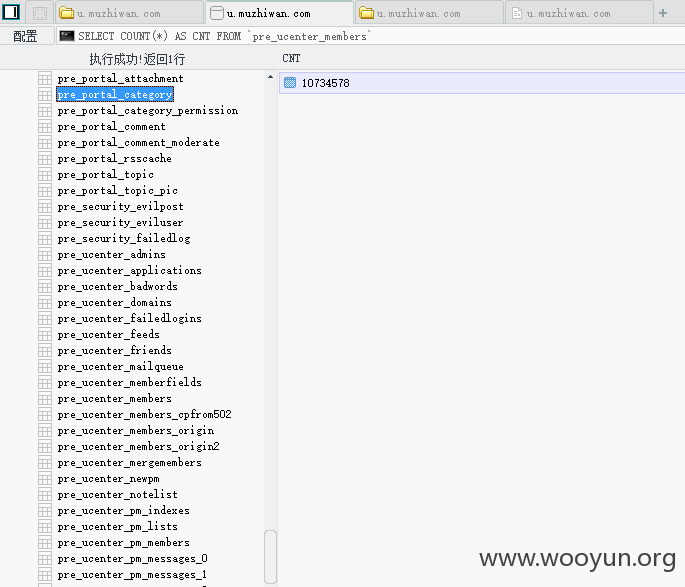Click the 配置 config button
Viewport: 685px width, 587px height.
(25, 36)
